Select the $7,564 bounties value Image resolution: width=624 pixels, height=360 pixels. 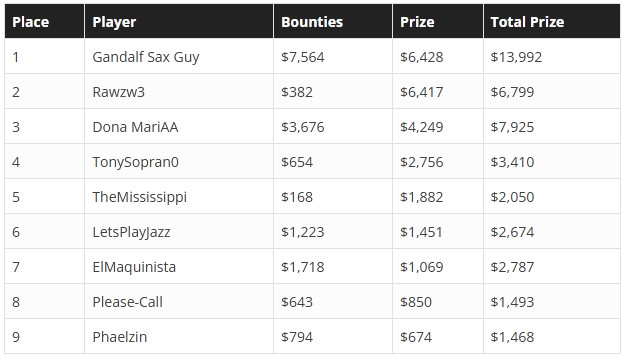(x=303, y=57)
